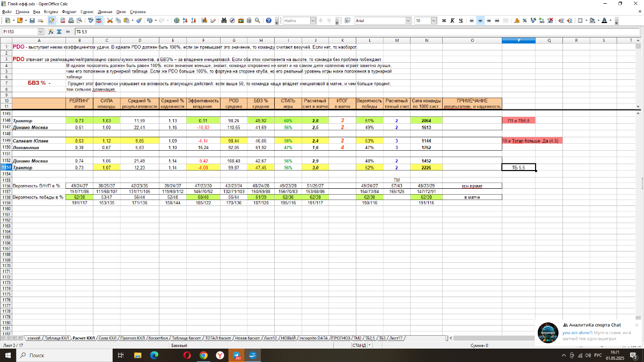644x362 pixels.
Task: Open the Undo history dropdown arrow
Action: pyautogui.click(x=155, y=20)
